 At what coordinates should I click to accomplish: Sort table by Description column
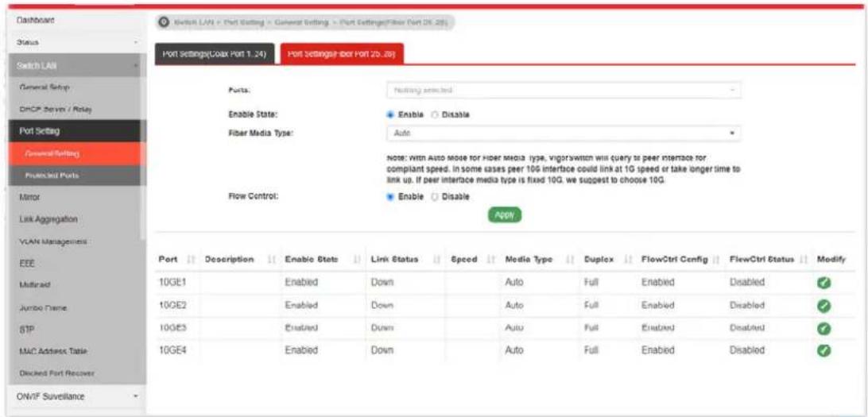coord(272,260)
